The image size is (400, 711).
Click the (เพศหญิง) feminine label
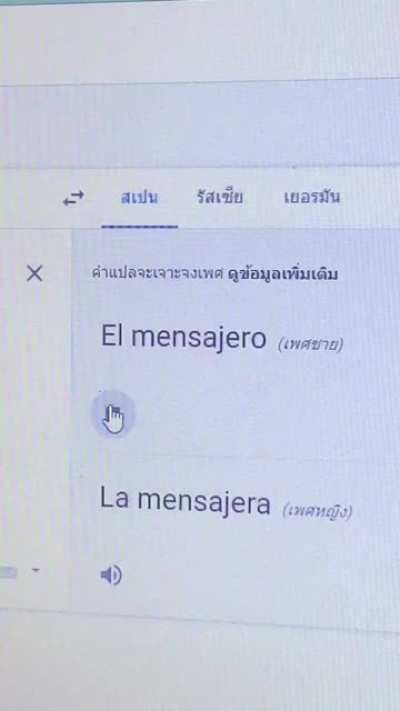[x=317, y=511]
